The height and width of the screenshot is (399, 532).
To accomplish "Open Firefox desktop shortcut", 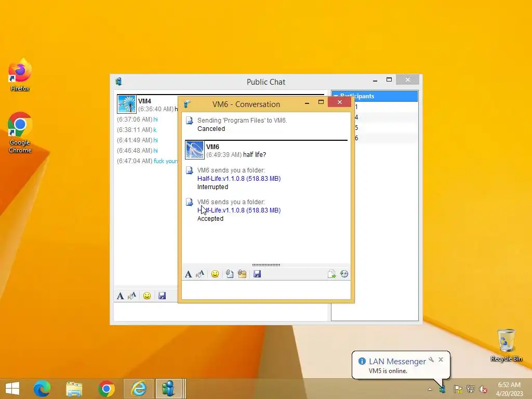I will point(20,75).
